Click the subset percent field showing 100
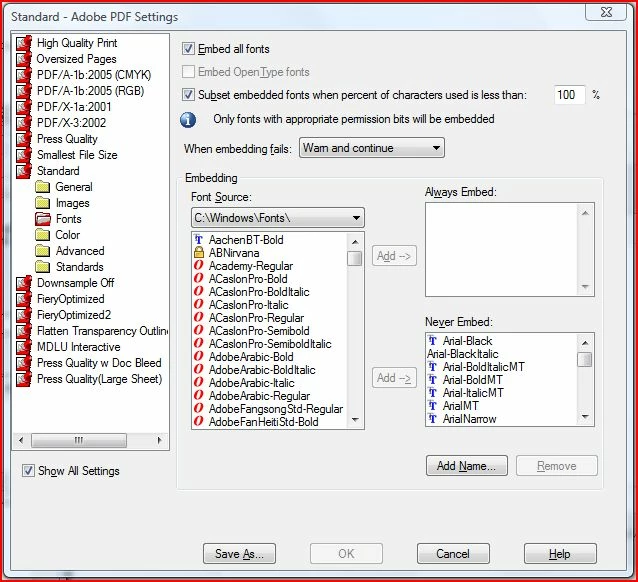 click(x=569, y=95)
